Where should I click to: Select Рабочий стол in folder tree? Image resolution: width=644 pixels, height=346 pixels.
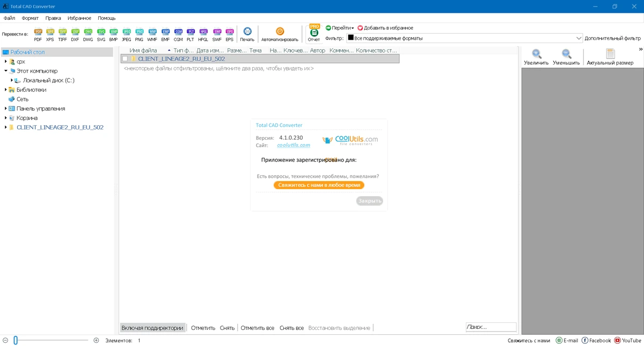point(27,52)
